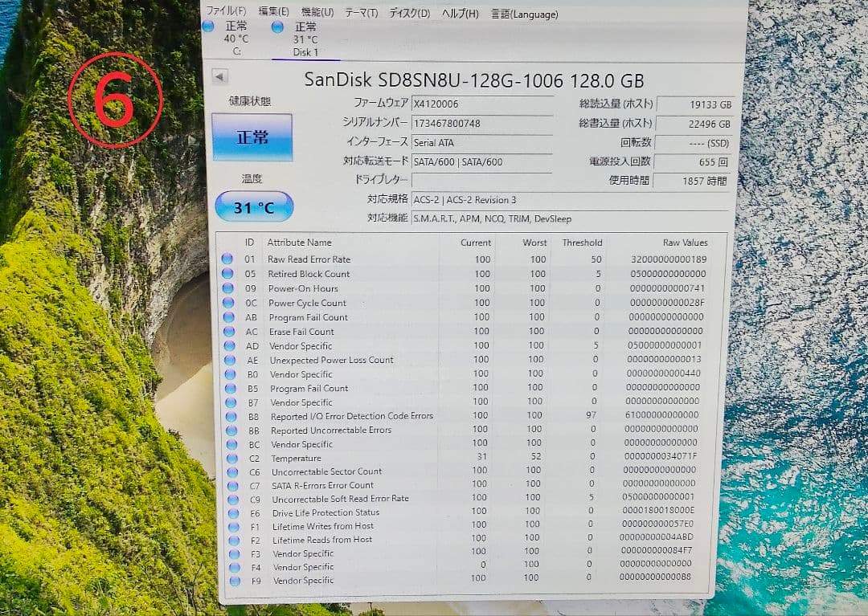
Task: Click the back navigation arrow
Action: pyautogui.click(x=219, y=75)
